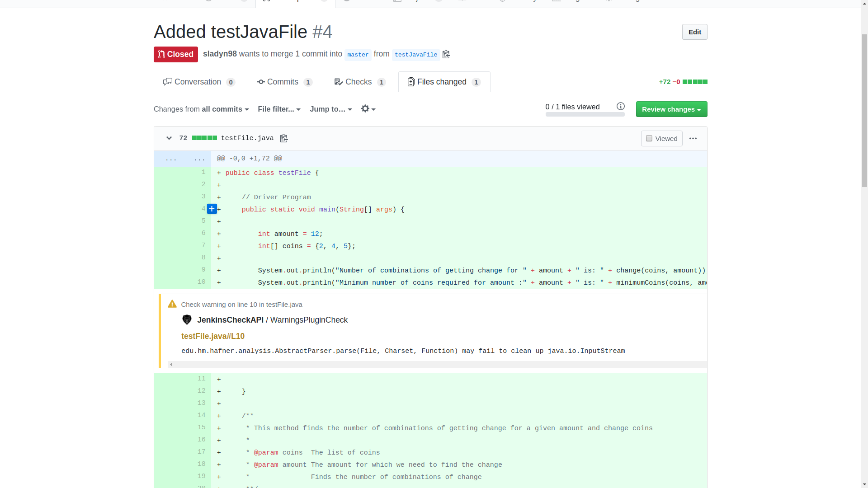Click the files viewed progress bar
The image size is (868, 488).
[585, 115]
